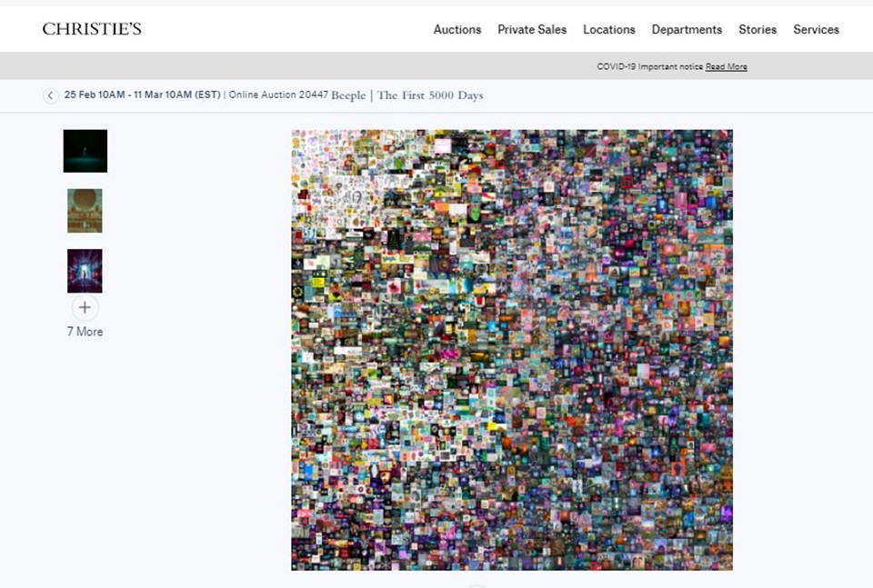Open the Departments menu
Viewport: 873px width, 588px height.
tap(687, 29)
